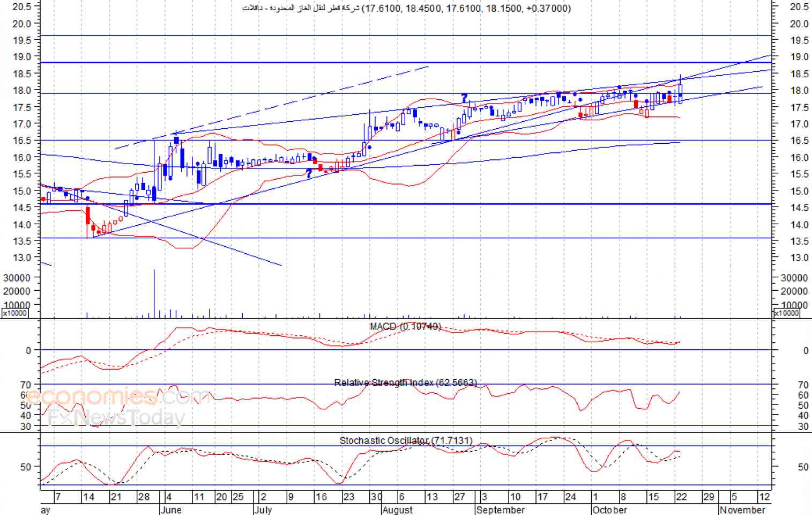The image size is (812, 515).
Task: Click the blue question mark near the 17.75 price level
Action: 464,98
